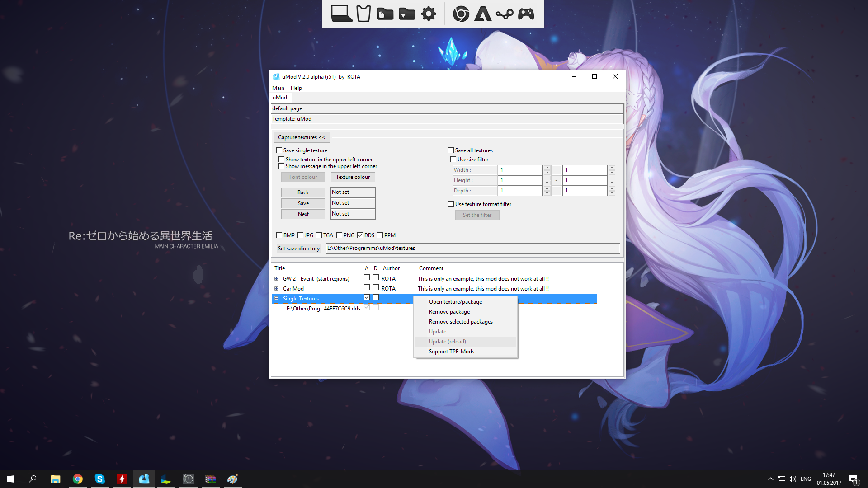Open the Help menu
This screenshot has width=868, height=488.
click(296, 88)
